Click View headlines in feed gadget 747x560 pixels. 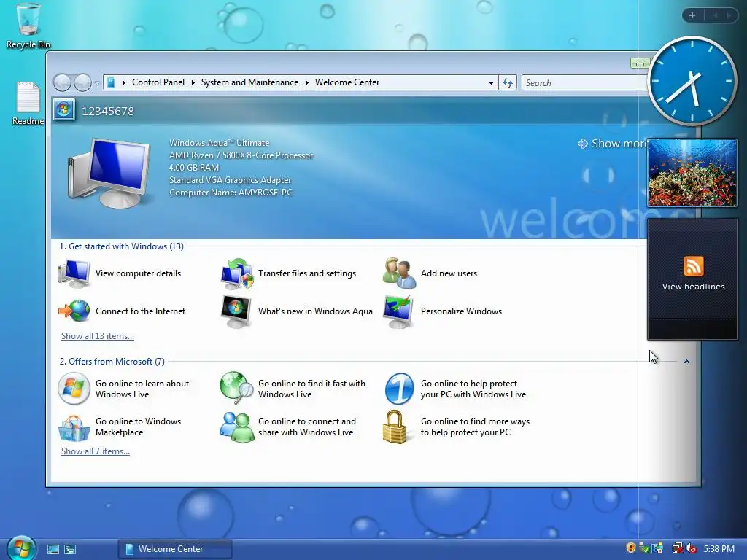693,287
